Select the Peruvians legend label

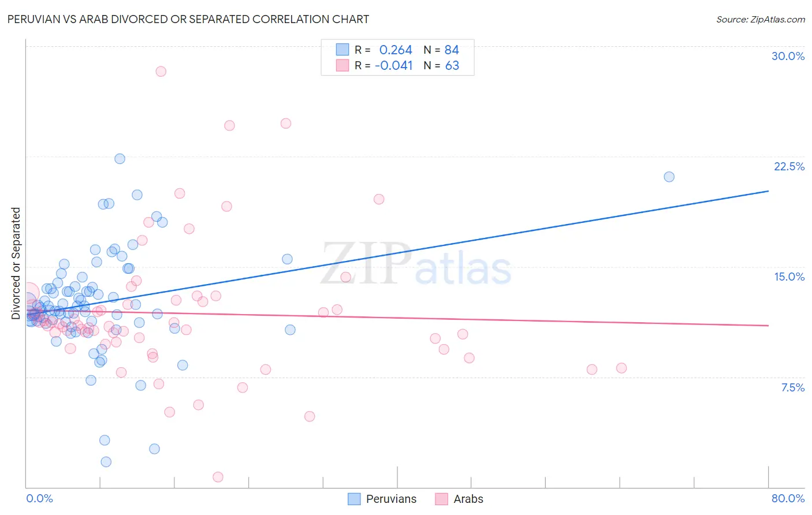point(391,499)
